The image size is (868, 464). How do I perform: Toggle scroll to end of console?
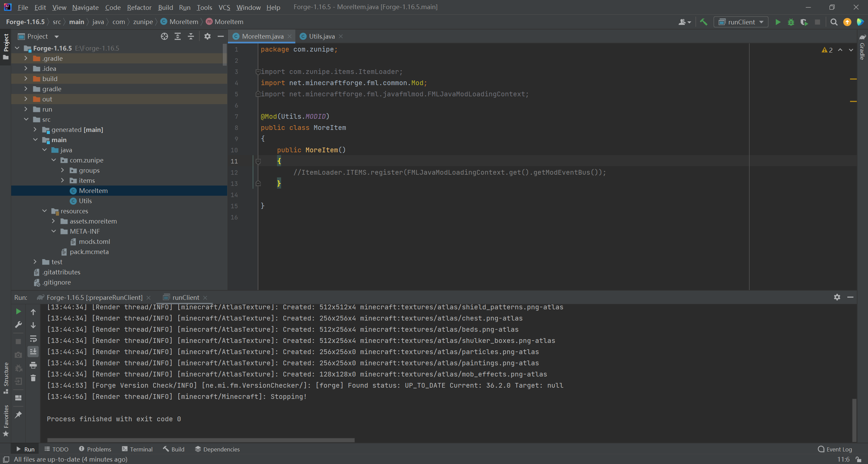33,352
